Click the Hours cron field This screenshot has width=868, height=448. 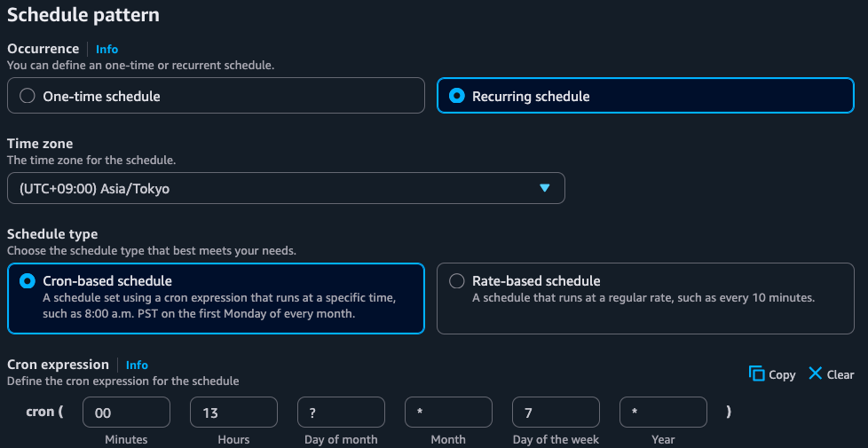pyautogui.click(x=233, y=413)
